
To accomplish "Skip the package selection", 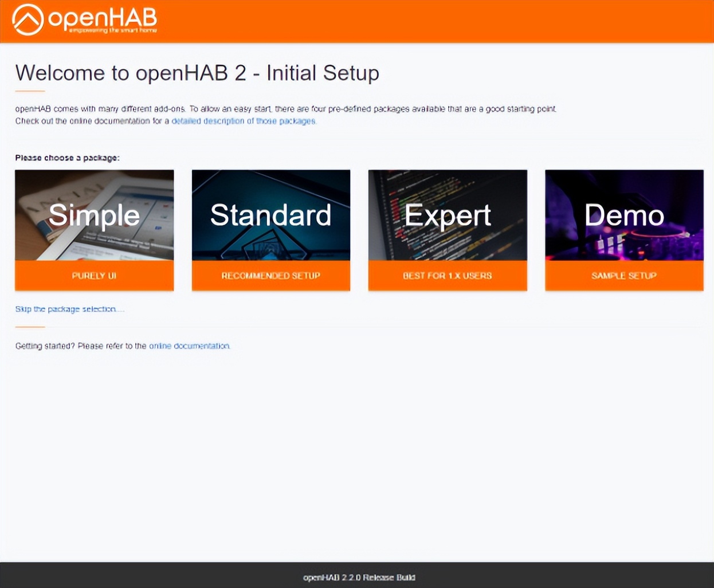I will pyautogui.click(x=69, y=309).
